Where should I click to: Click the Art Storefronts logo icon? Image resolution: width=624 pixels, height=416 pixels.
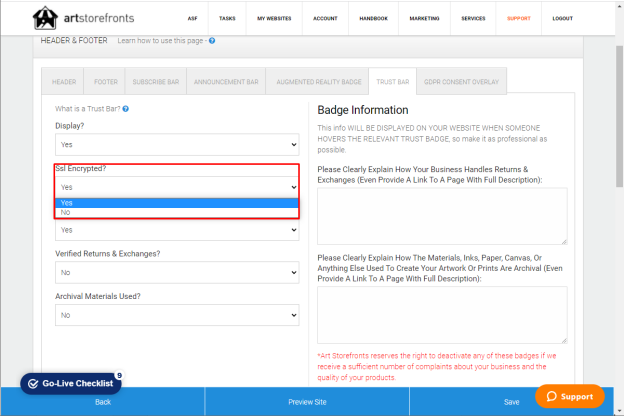pos(45,18)
